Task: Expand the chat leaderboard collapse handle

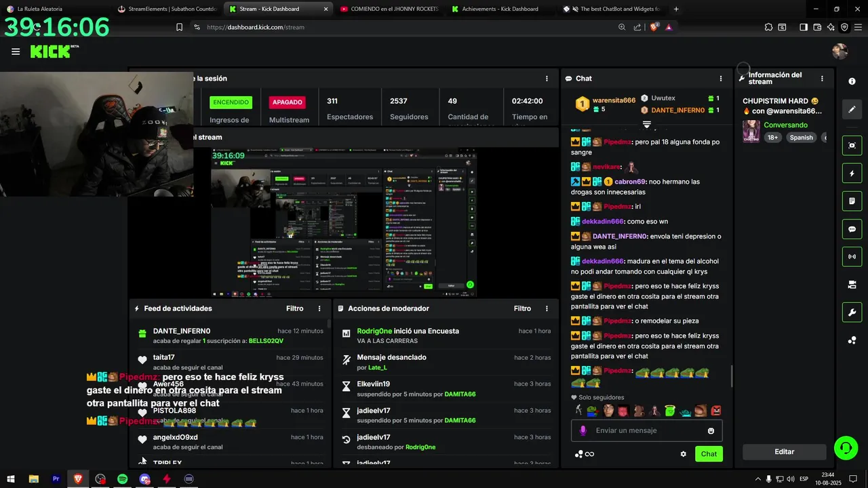Action: point(647,124)
